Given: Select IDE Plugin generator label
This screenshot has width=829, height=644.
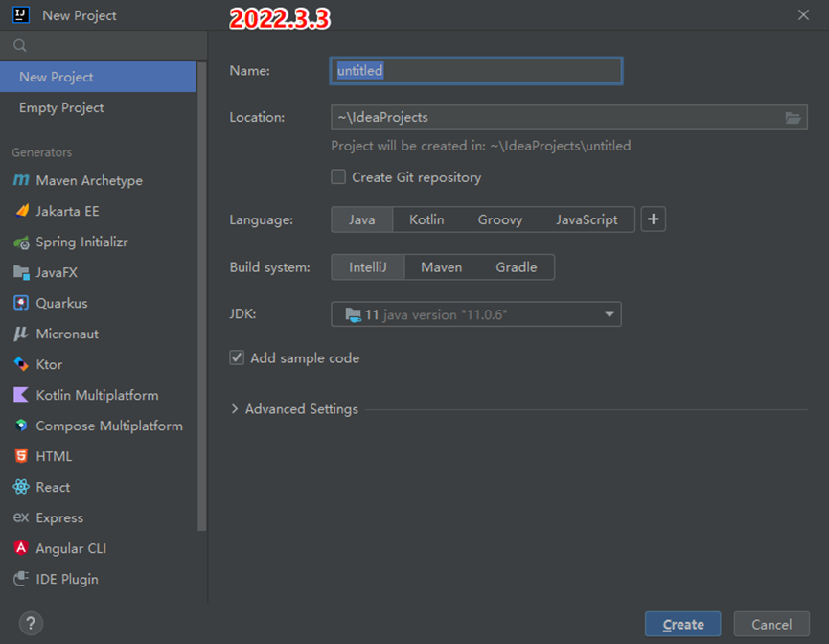Looking at the screenshot, I should [67, 579].
